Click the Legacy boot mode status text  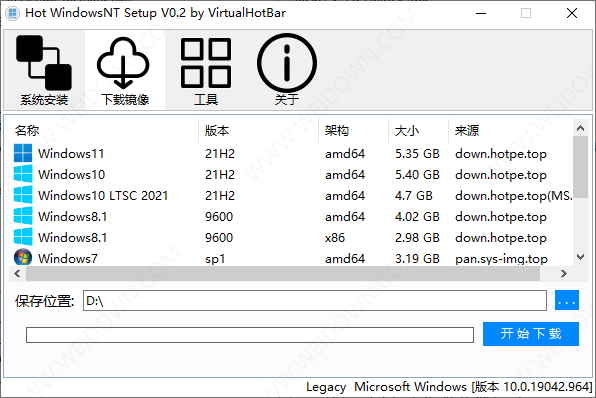pos(326,387)
